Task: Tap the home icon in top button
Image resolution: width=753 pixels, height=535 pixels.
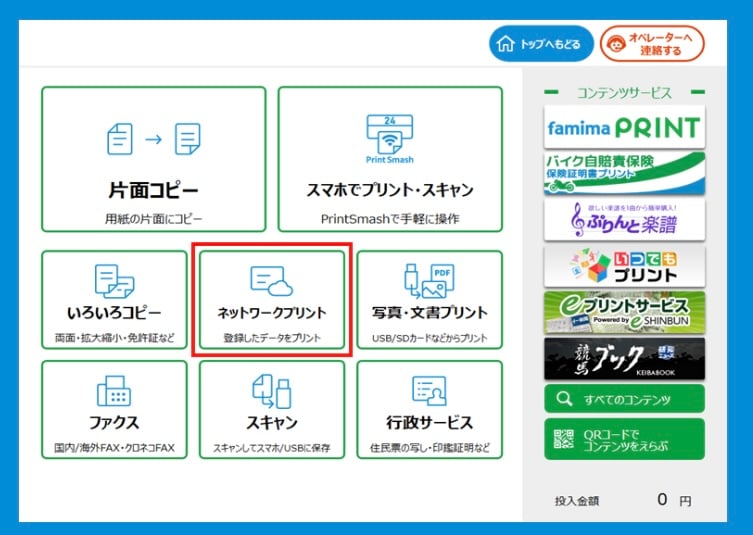Action: click(x=505, y=44)
